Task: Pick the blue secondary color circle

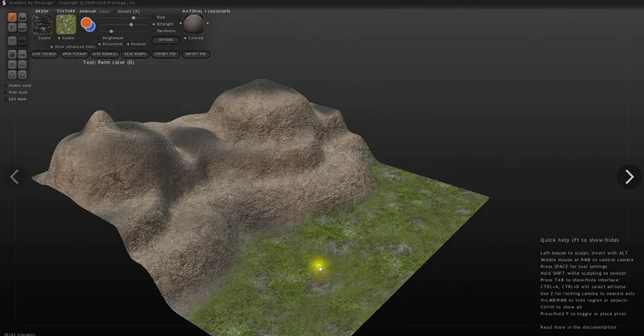Action: pos(92,27)
